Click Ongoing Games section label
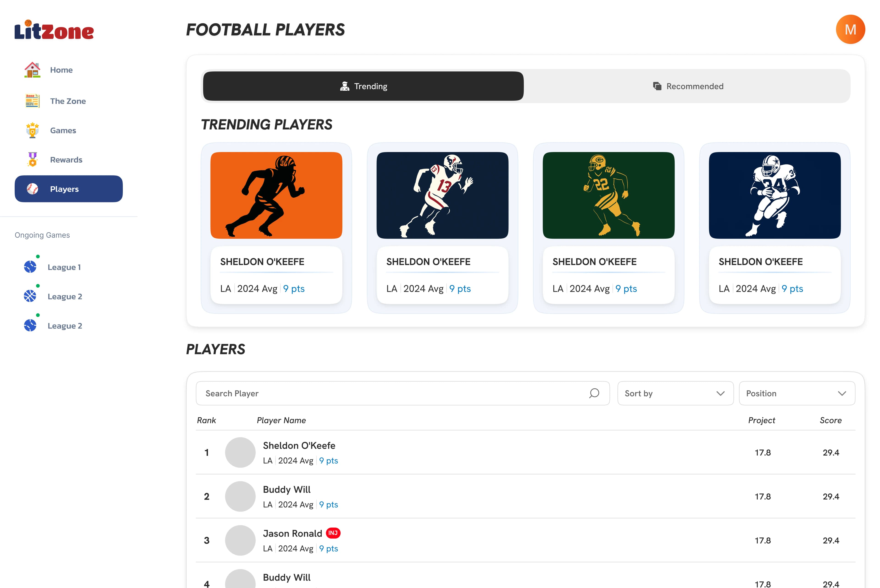Viewport: 880px width, 588px height. click(42, 235)
